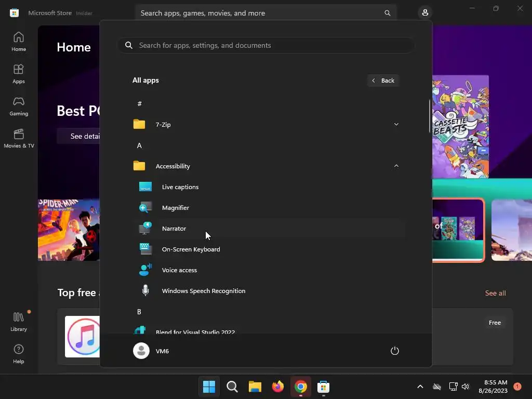Open Firefox from taskbar
The height and width of the screenshot is (399, 532).
pyautogui.click(x=278, y=387)
